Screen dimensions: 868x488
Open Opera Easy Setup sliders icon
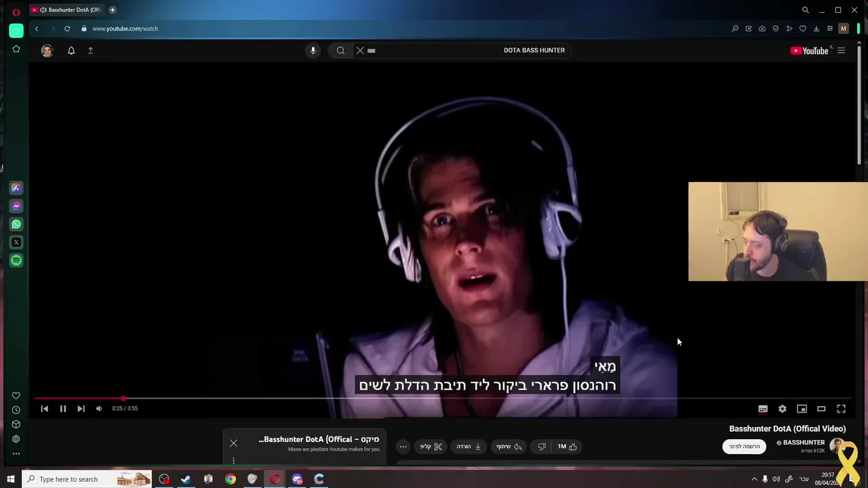pyautogui.click(x=829, y=28)
